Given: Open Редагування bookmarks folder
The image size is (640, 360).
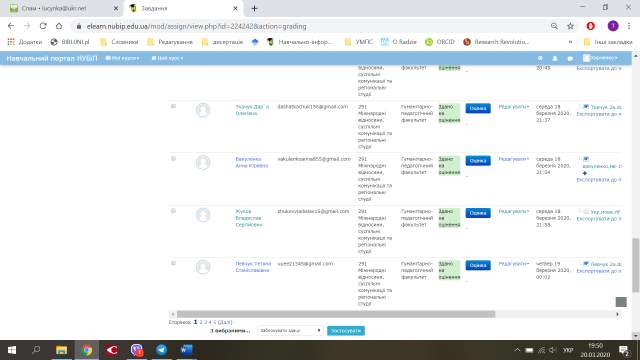Looking at the screenshot, I should pyautogui.click(x=170, y=42).
